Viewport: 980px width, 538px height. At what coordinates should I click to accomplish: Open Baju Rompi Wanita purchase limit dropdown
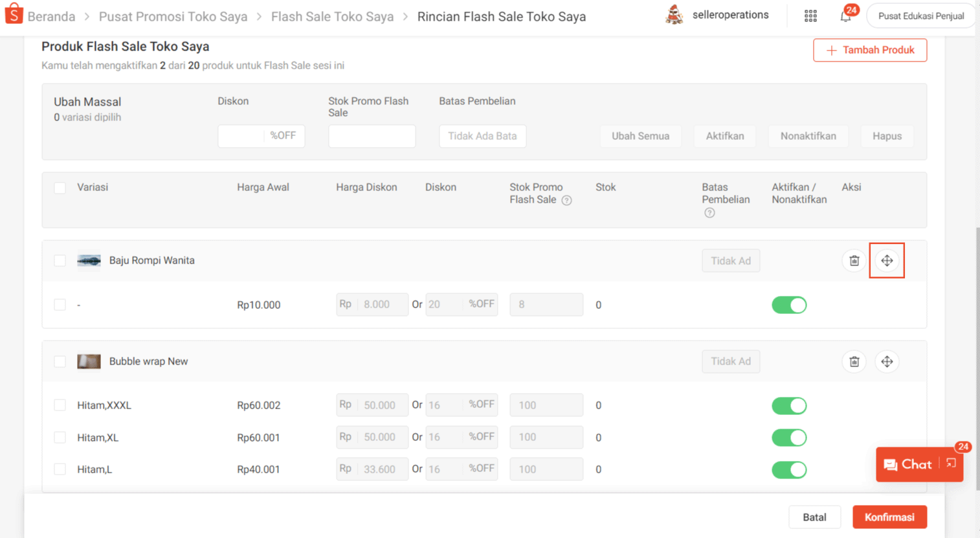click(x=730, y=261)
